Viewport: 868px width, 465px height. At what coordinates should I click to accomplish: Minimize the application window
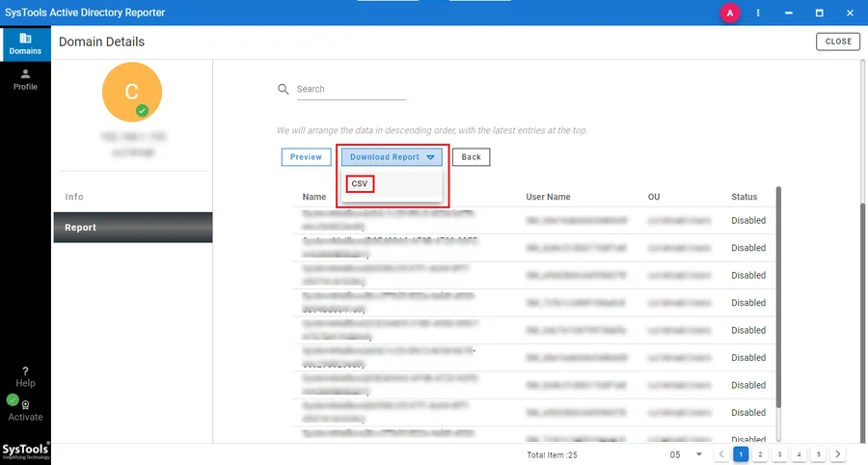coord(788,13)
